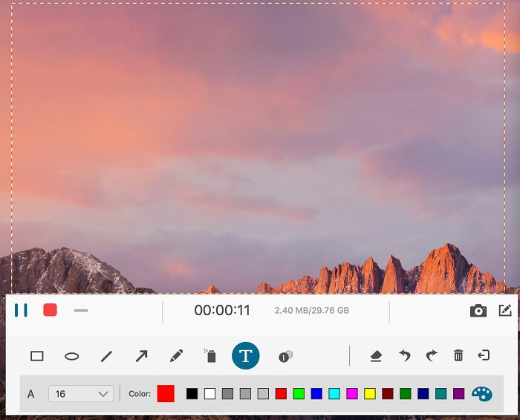Select the Pencil freehand tool
Viewport: 520px width, 420px height.
click(177, 355)
